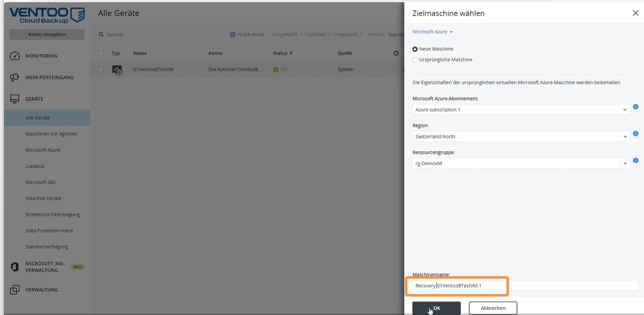Screen dimensions: 644x315
Task: Open Standortverfolgung in sidebar
Action: [x=47, y=247]
